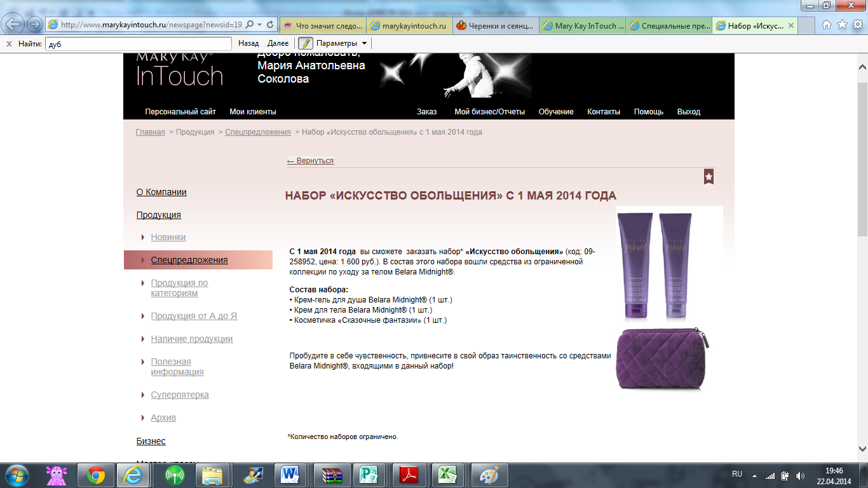Open the Архив sidebar item

pos(163,417)
